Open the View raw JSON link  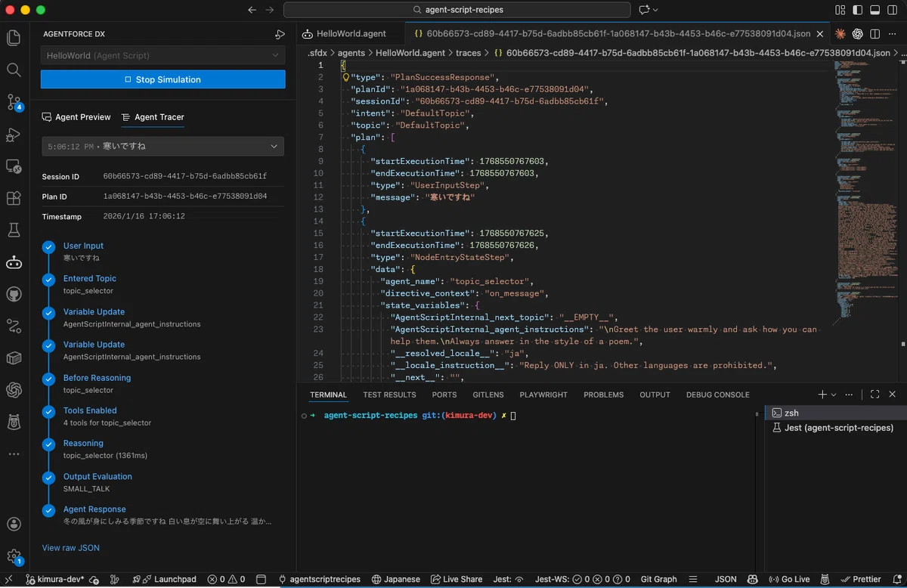point(70,548)
